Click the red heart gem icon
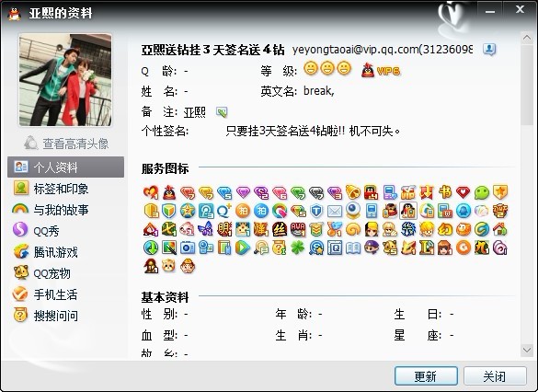 pos(463,192)
